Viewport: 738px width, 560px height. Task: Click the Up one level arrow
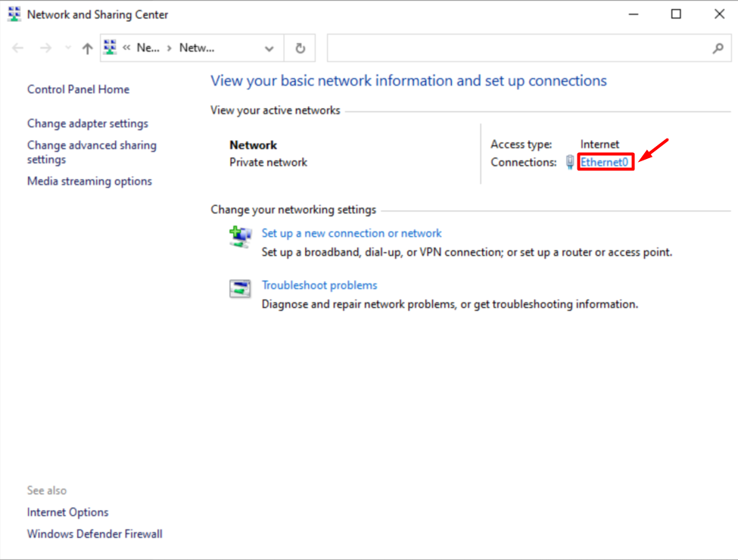[x=87, y=48]
